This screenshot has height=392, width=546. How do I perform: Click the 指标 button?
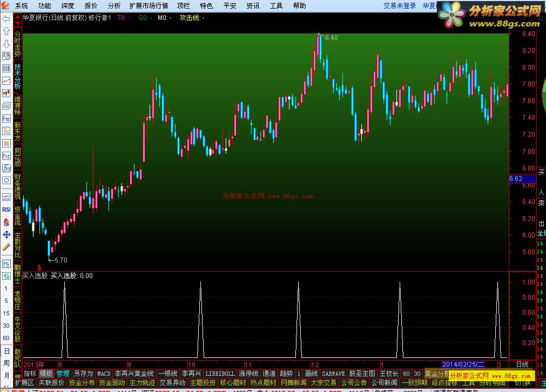click(30, 374)
